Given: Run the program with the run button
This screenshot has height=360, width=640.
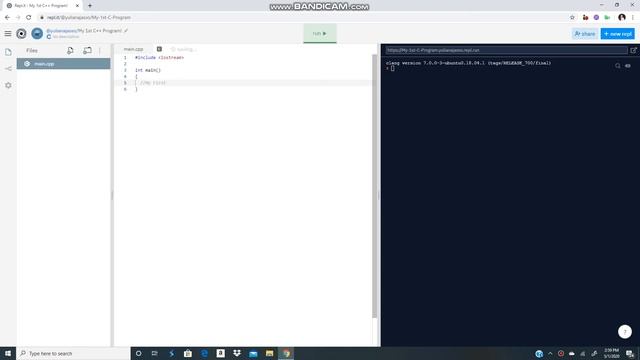Looking at the screenshot, I should [320, 33].
